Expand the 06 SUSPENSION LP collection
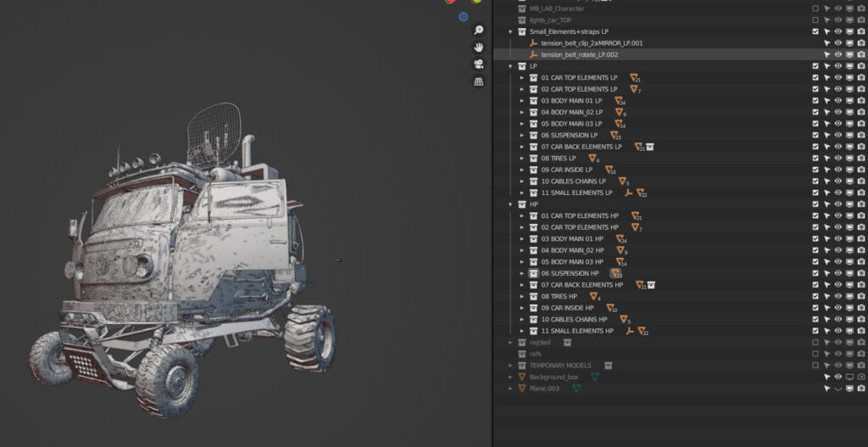This screenshot has width=868, height=447. pyautogui.click(x=521, y=135)
